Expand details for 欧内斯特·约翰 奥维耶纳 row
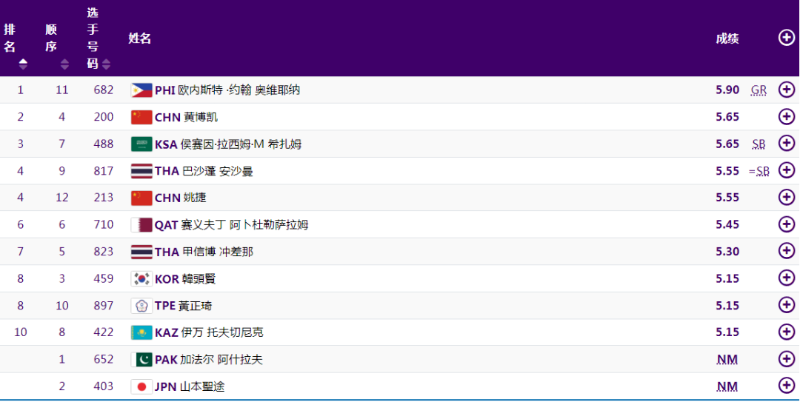The height and width of the screenshot is (402, 800). pyautogui.click(x=786, y=90)
